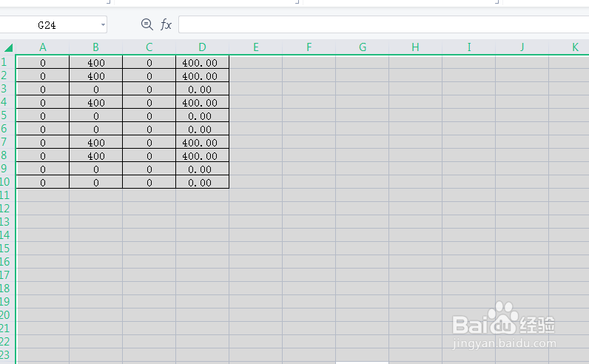The image size is (589, 364).
Task: Select column D header
Action: (x=203, y=47)
